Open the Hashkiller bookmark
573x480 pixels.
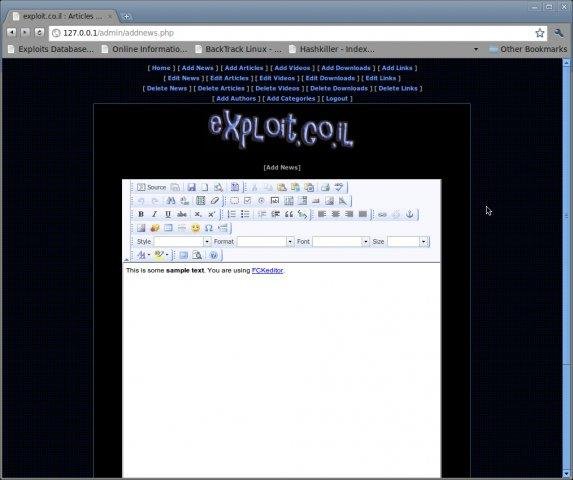[x=332, y=49]
